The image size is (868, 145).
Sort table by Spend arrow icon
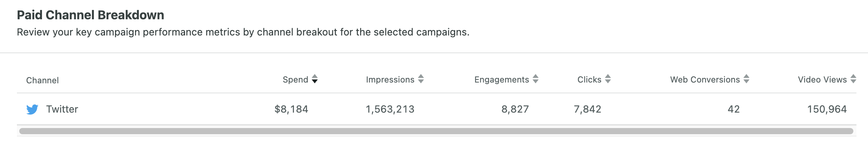pos(315,79)
